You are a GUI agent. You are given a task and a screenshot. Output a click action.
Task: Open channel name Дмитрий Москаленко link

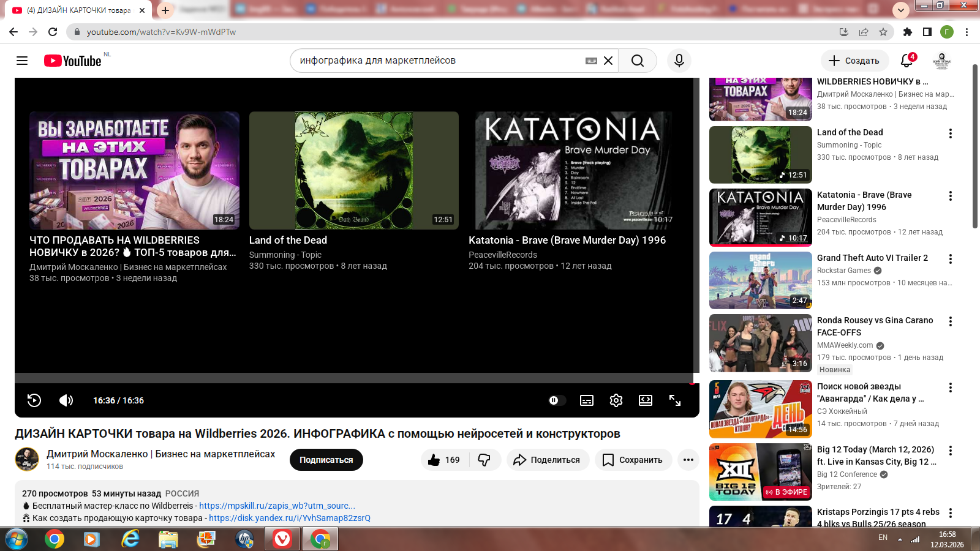click(x=161, y=454)
